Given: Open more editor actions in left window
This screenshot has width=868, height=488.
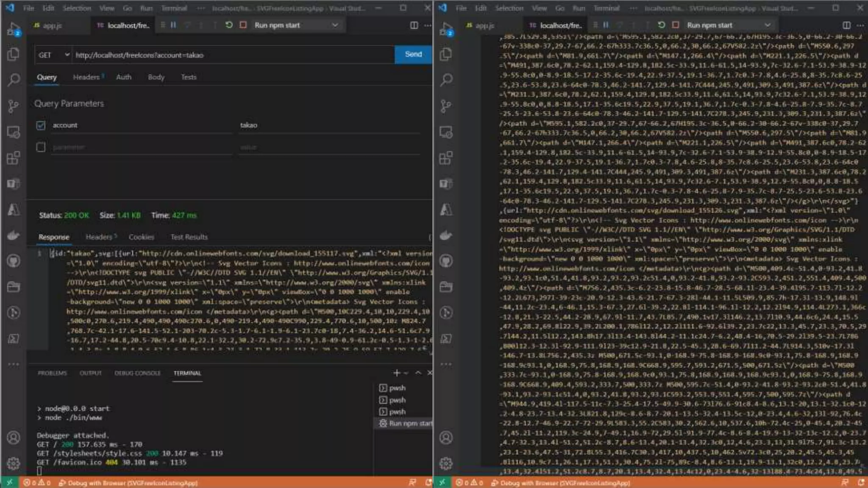Looking at the screenshot, I should tap(428, 25).
